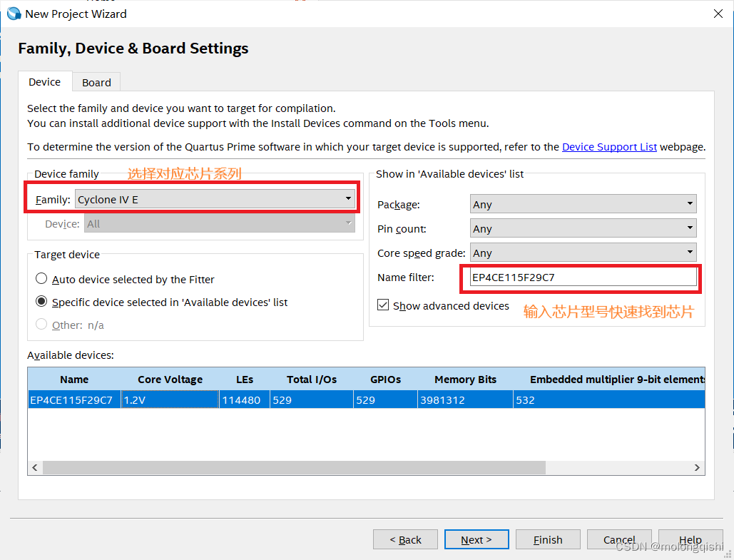
Task: Click the Core Voltage column header
Action: (170, 380)
